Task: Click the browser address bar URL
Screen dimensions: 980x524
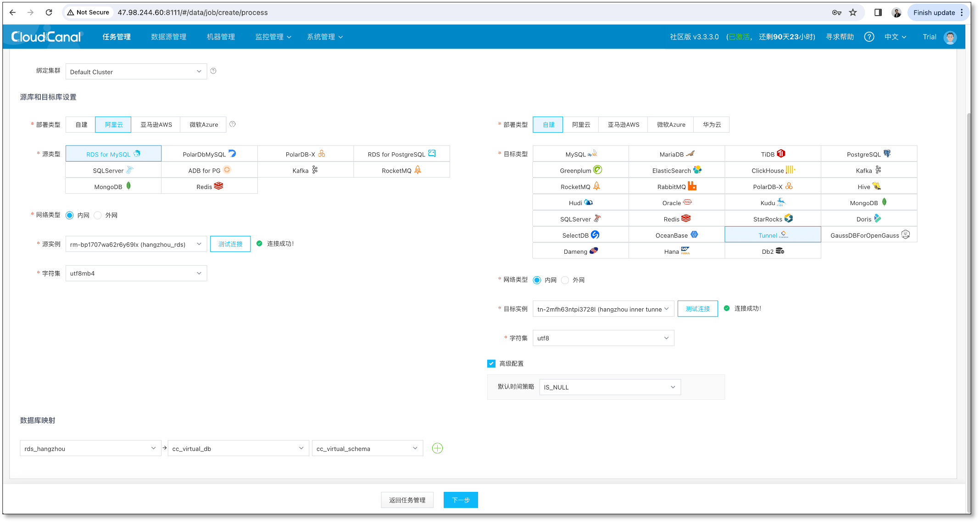Action: [x=193, y=12]
